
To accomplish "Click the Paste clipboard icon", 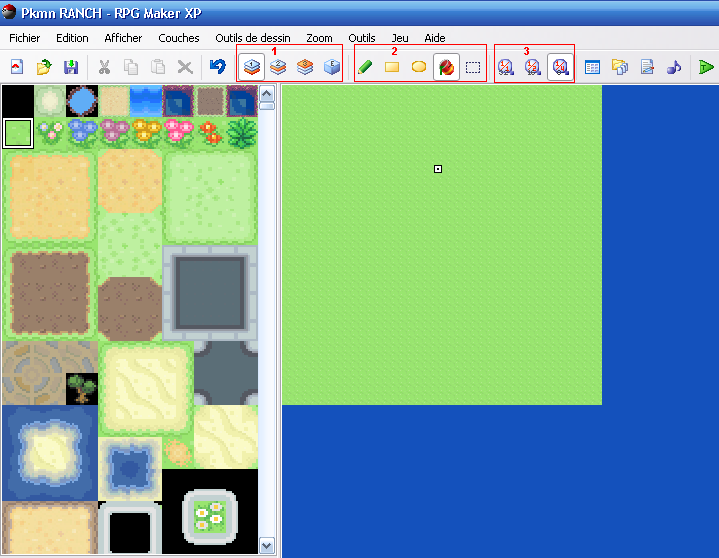I will pos(158,67).
